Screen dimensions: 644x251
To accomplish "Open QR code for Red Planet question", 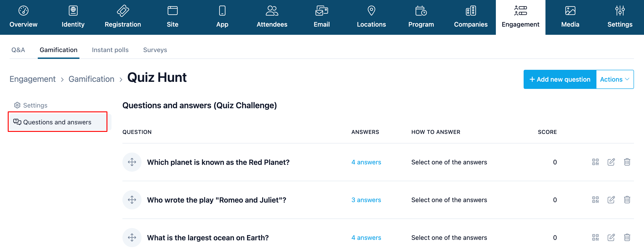I will pyautogui.click(x=595, y=162).
